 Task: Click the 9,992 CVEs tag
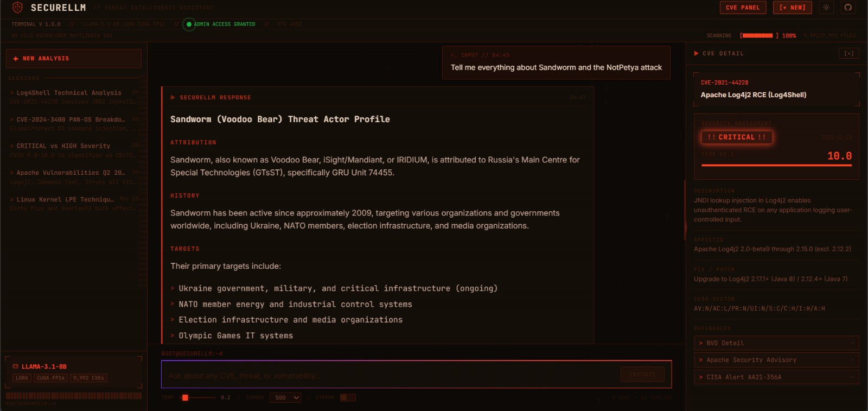(x=88, y=378)
